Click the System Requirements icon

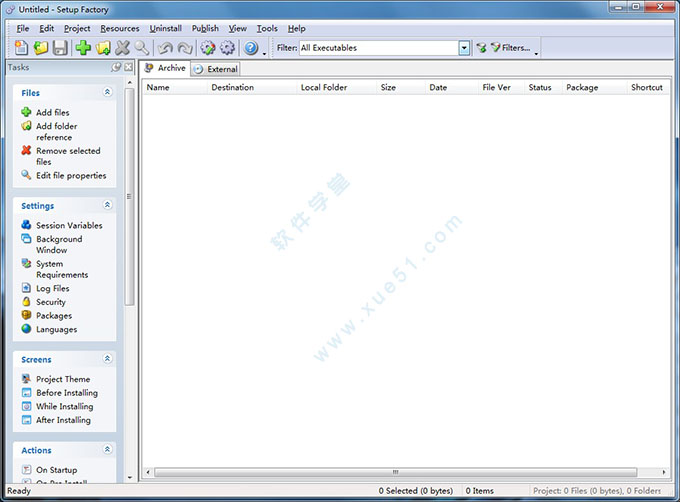click(26, 264)
